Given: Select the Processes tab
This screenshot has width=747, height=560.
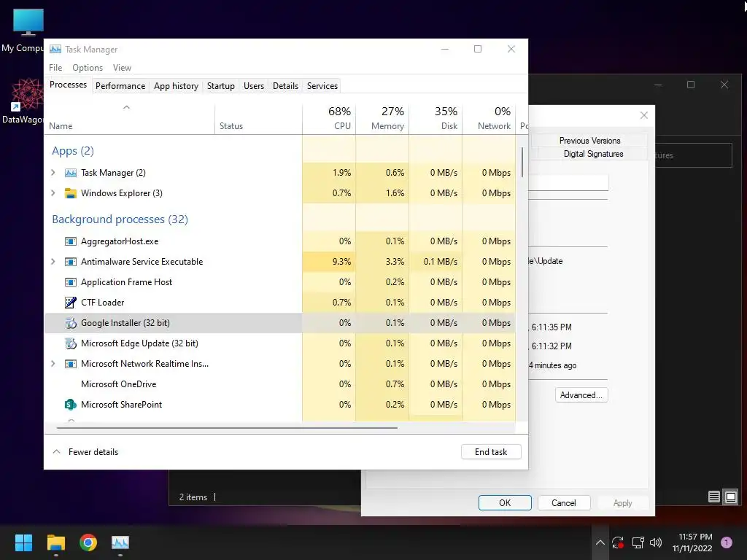Looking at the screenshot, I should [x=68, y=85].
